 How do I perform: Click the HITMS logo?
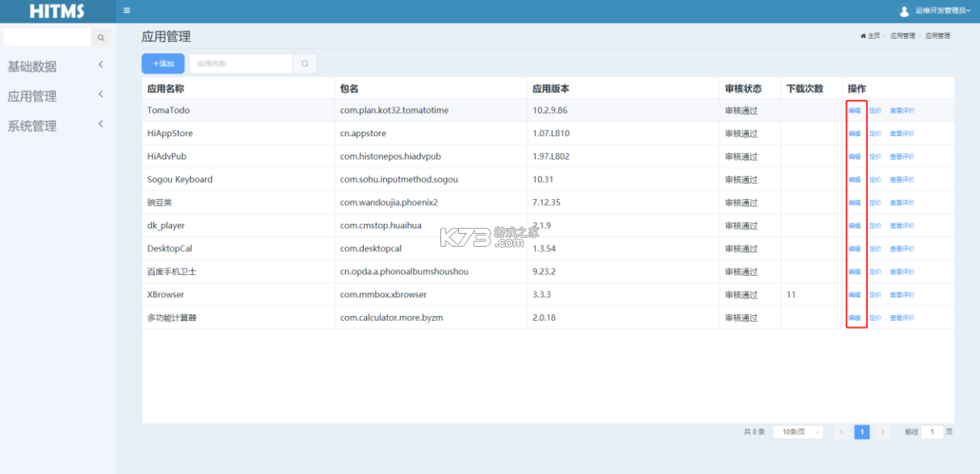tap(56, 11)
